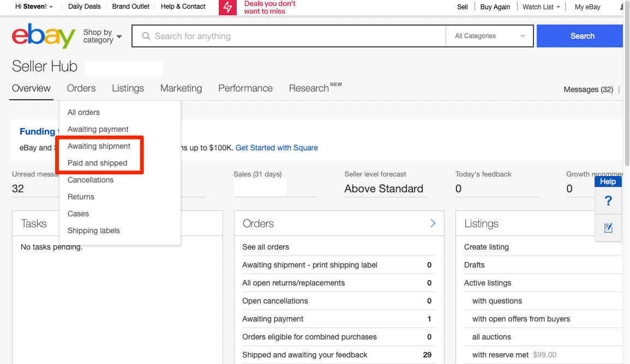Screen dimensions: 630x364
Task: Click the search magnifier icon
Action: point(146,36)
